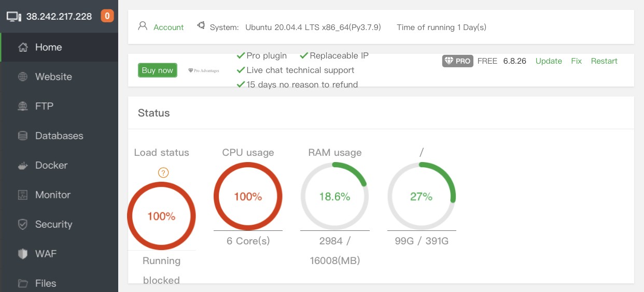Click the Files folder icon

pyautogui.click(x=23, y=284)
